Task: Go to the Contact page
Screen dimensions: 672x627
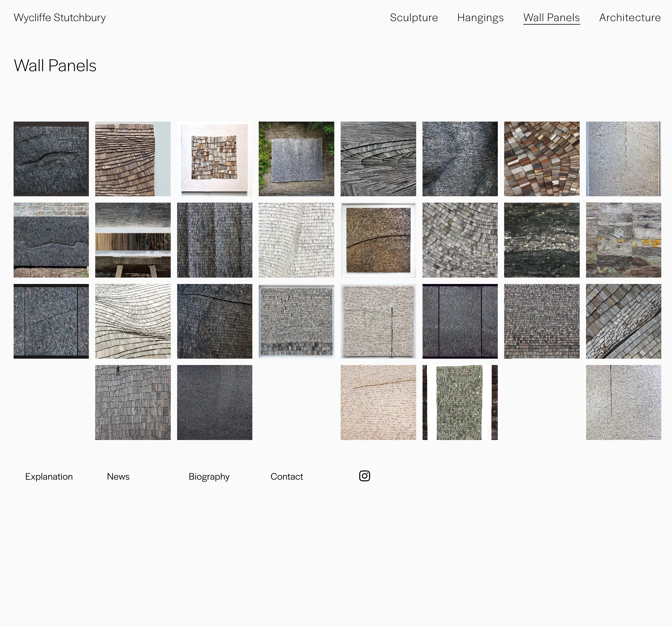Action: 287,476
